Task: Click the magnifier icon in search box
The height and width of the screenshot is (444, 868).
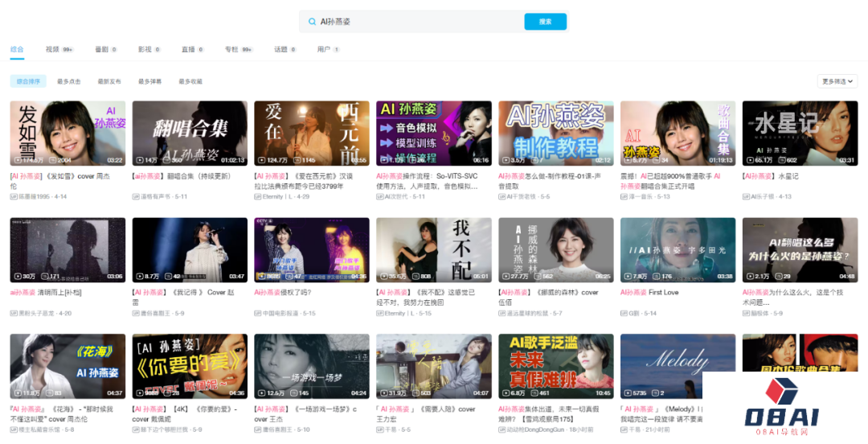Action: pyautogui.click(x=312, y=22)
